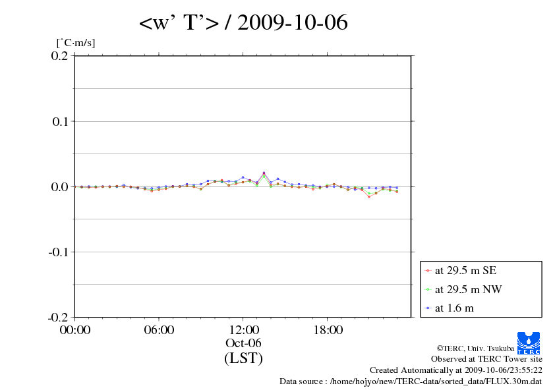555x392 pixels.
Task: Click the red marker for 29.5 m SE
Action: tap(428, 270)
